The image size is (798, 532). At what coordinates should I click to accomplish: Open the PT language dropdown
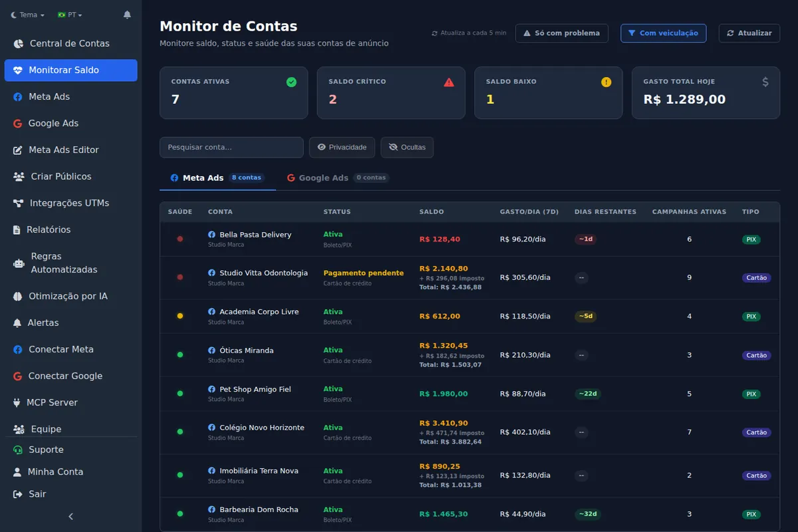(x=70, y=15)
